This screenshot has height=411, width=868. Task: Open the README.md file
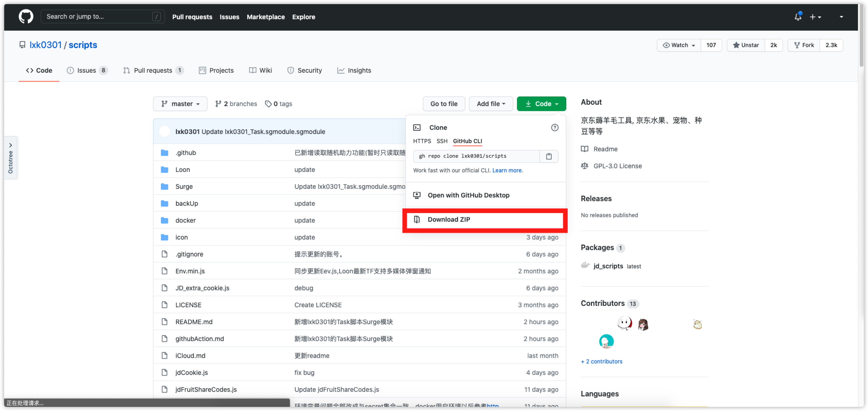[x=194, y=322]
